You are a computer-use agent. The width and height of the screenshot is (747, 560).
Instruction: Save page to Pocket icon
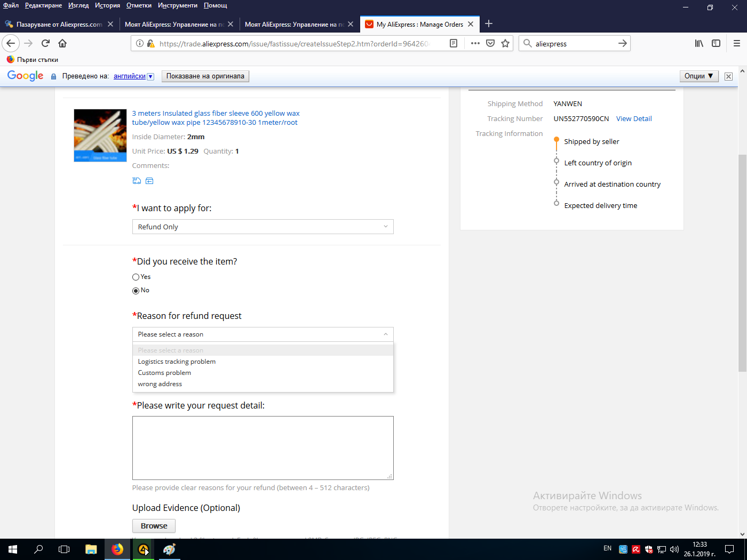click(x=490, y=43)
